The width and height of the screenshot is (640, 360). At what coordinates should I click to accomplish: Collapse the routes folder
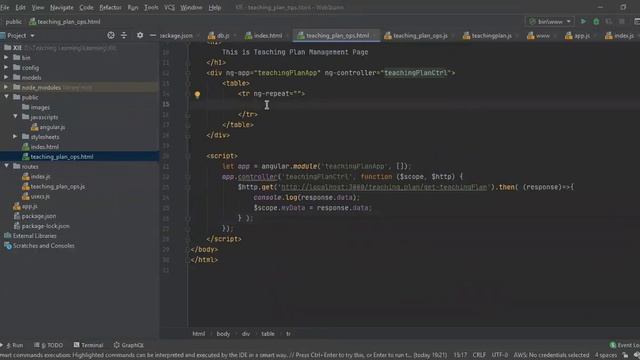point(6,166)
